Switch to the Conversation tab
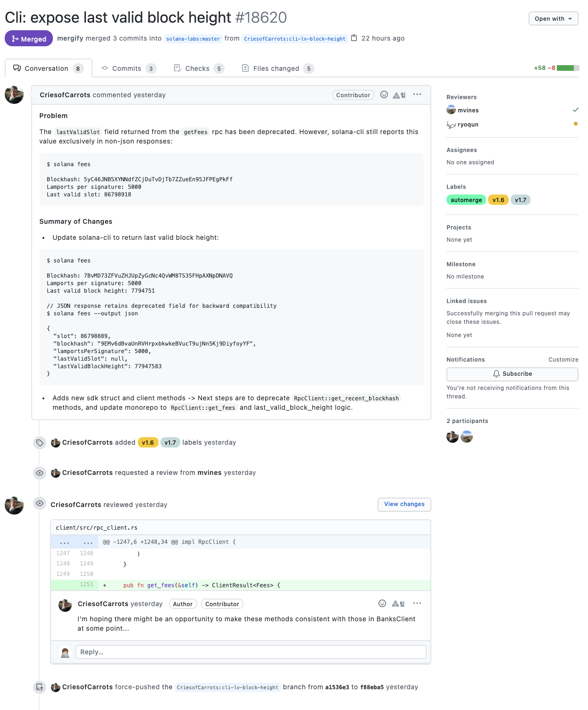588x710 pixels. pyautogui.click(x=49, y=68)
